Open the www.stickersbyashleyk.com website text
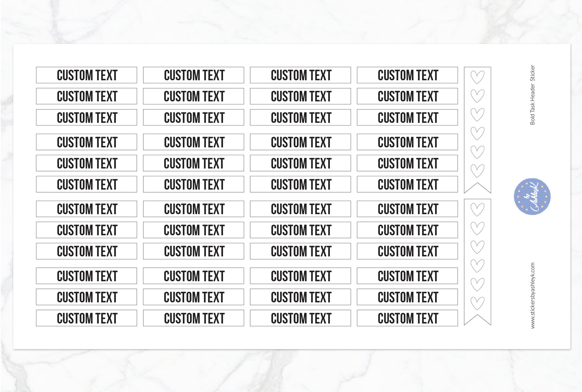This screenshot has height=392, width=582. (533, 295)
